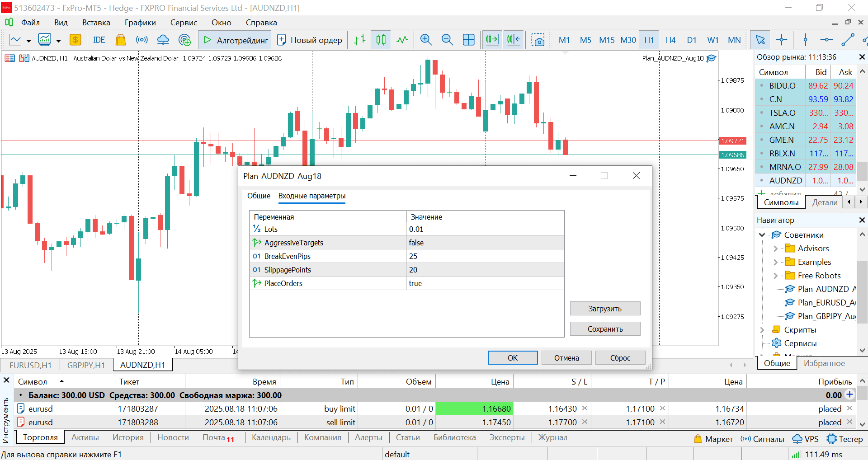This screenshot has height=460, width=868.
Task: Select the vertical line drawing tool
Action: pyautogui.click(x=805, y=40)
